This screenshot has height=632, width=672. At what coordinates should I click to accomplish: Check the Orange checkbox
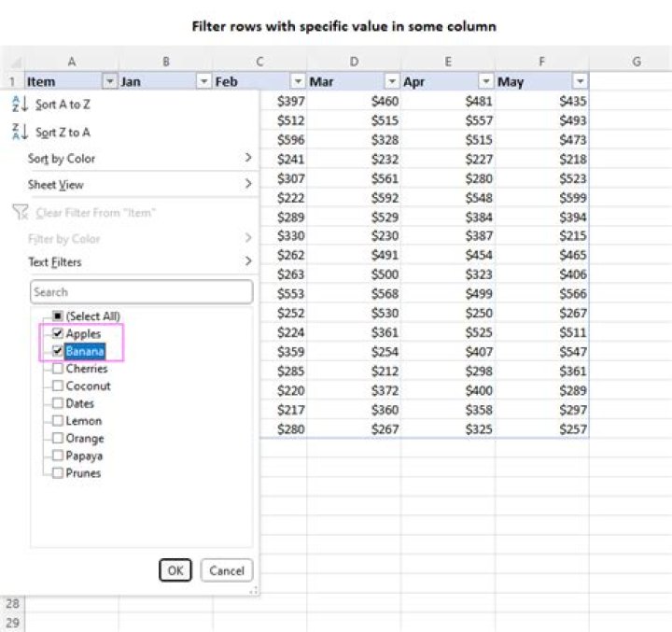58,438
